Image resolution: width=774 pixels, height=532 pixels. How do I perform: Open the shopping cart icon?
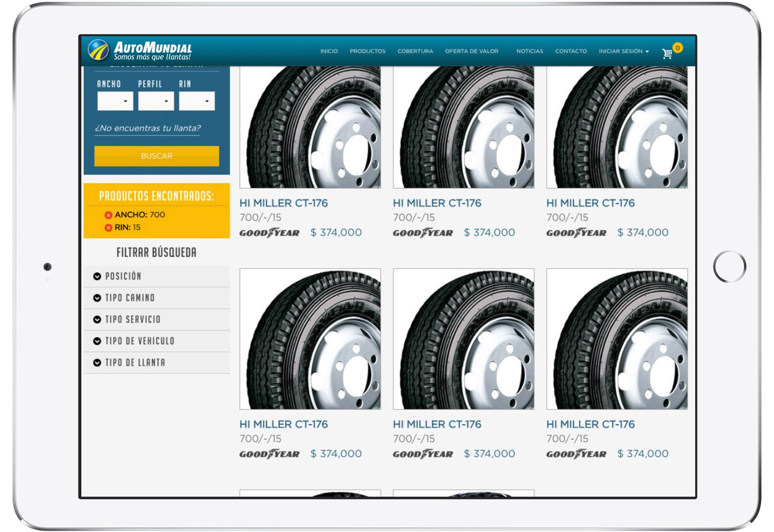[x=668, y=53]
